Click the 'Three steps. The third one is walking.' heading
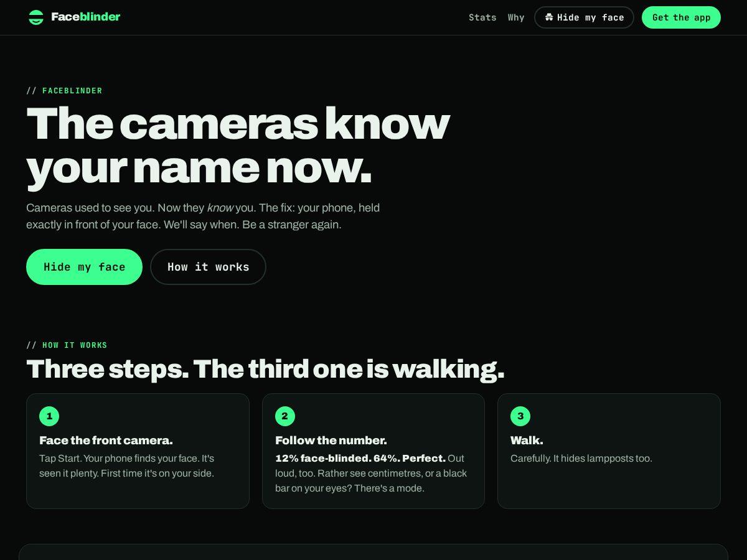Screen dimensions: 747x560 tap(265, 369)
